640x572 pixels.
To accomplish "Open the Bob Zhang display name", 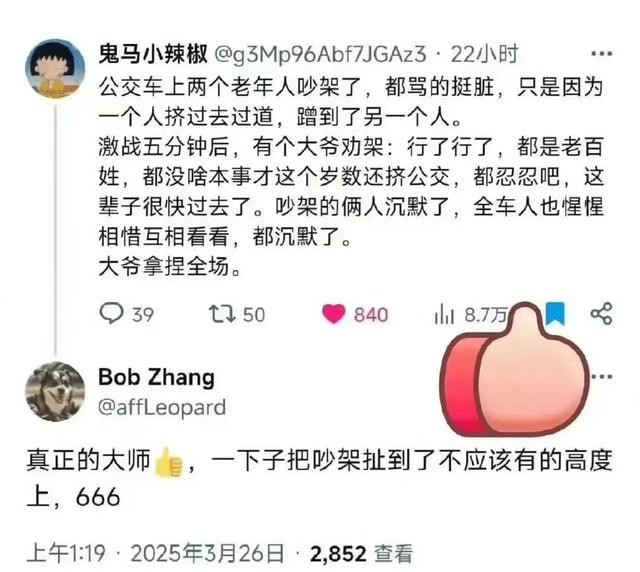I will click(x=156, y=376).
